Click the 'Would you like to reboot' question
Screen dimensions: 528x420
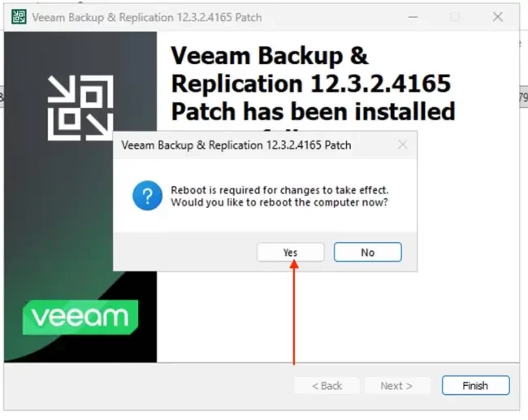(279, 202)
